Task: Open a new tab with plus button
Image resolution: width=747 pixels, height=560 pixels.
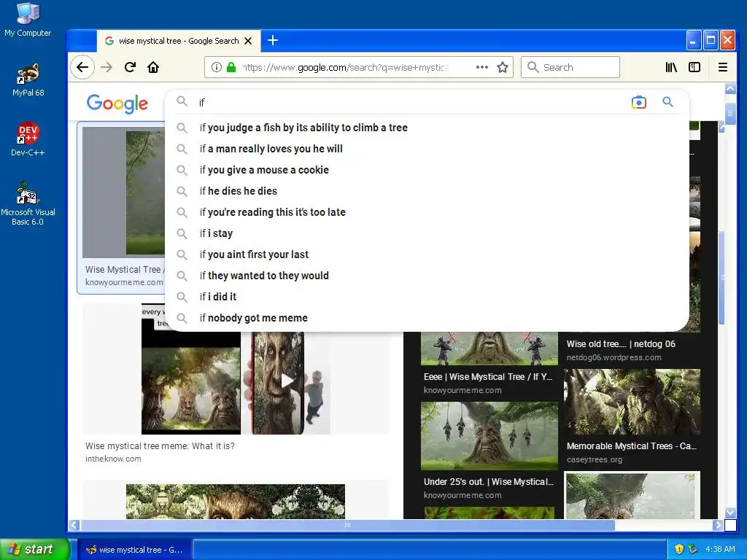Action: pos(273,41)
